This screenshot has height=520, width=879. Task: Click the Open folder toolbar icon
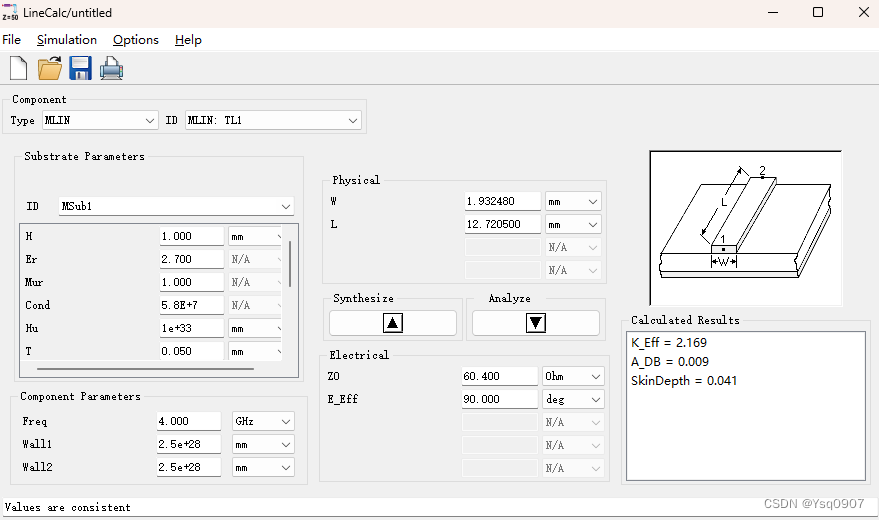50,68
